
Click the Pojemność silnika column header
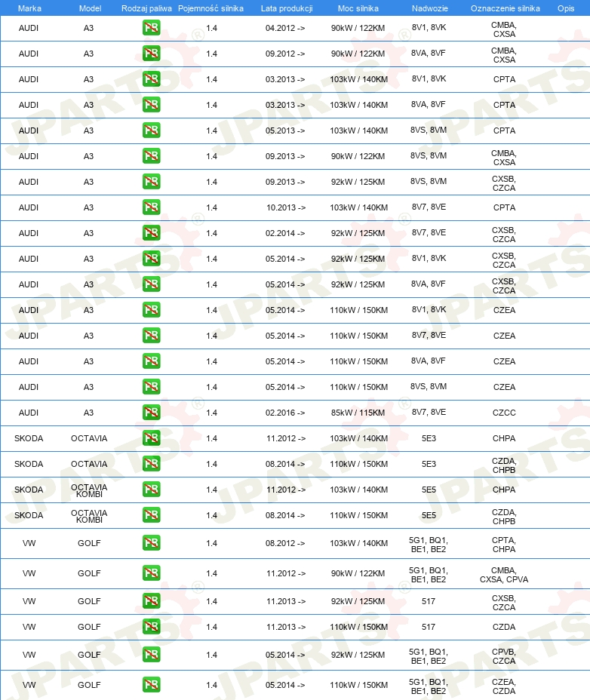210,8
